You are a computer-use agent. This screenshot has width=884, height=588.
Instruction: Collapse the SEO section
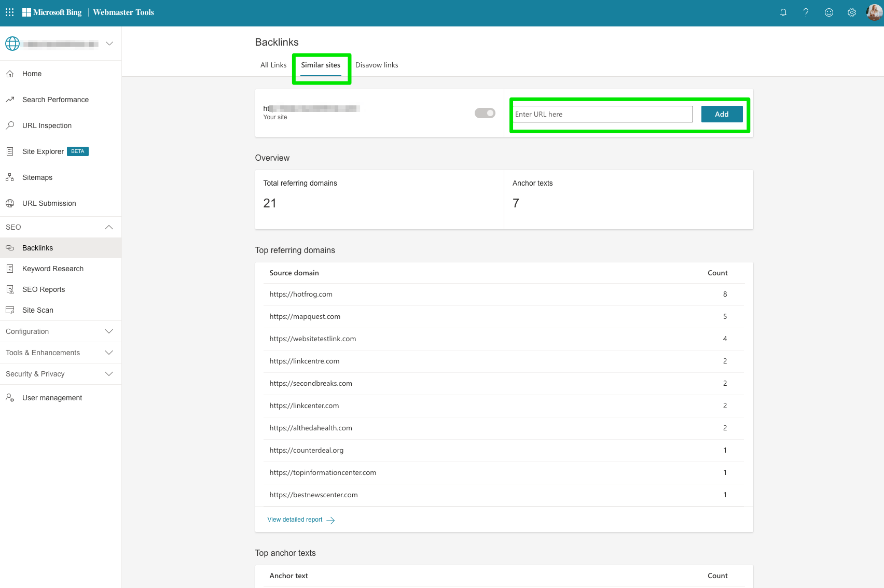coord(109,227)
